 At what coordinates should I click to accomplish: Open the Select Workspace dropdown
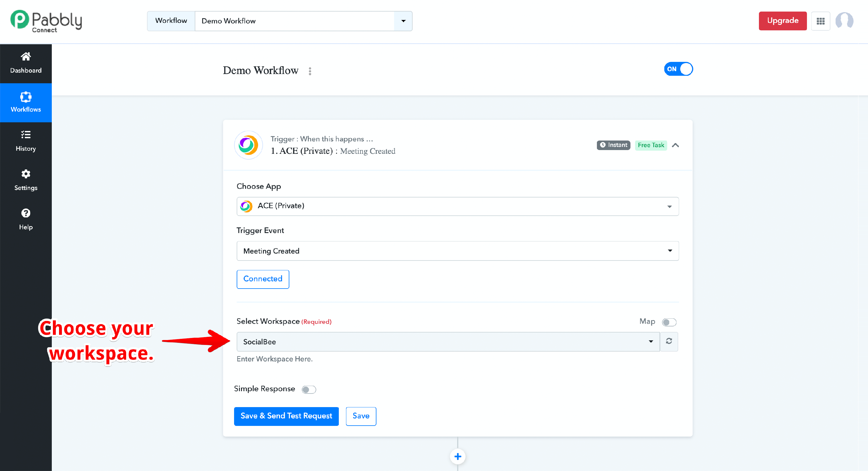[448, 342]
